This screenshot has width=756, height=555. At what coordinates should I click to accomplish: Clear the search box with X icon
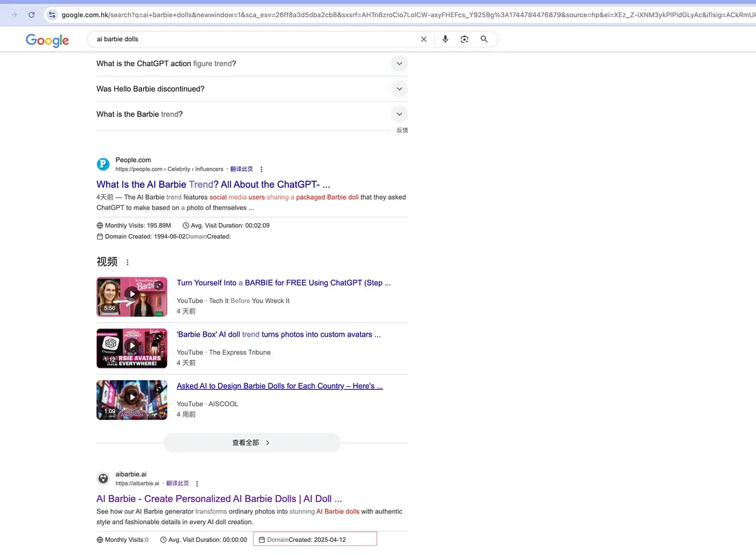(424, 39)
